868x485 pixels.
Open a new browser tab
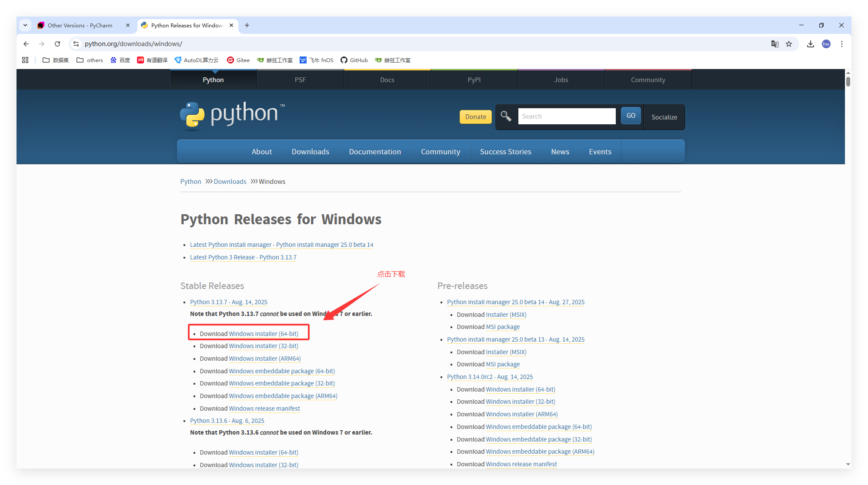pyautogui.click(x=247, y=25)
